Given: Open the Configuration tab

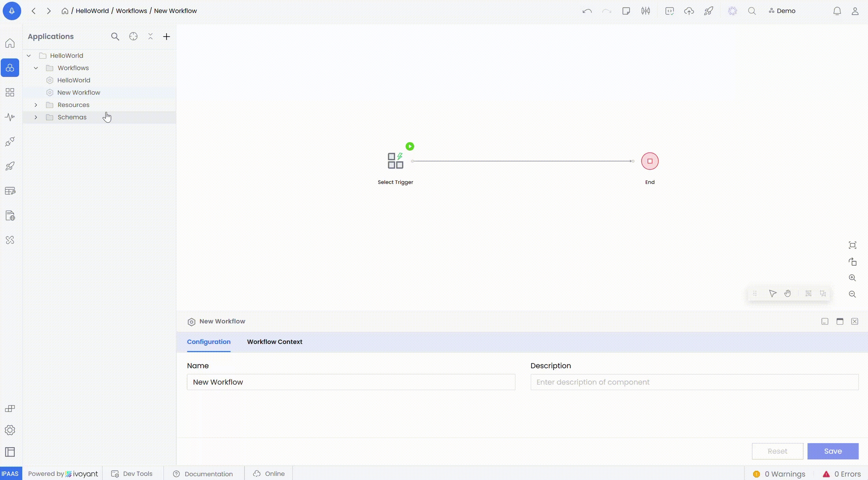Looking at the screenshot, I should (x=209, y=342).
